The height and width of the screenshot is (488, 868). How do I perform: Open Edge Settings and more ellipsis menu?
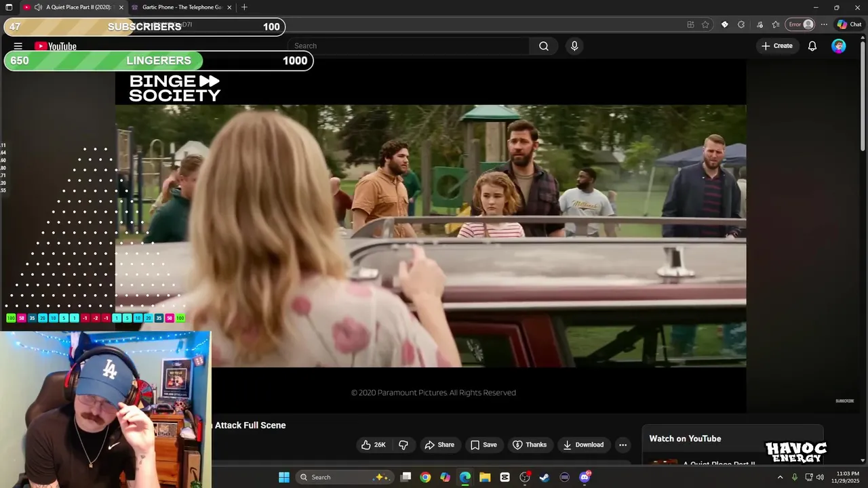tap(824, 24)
